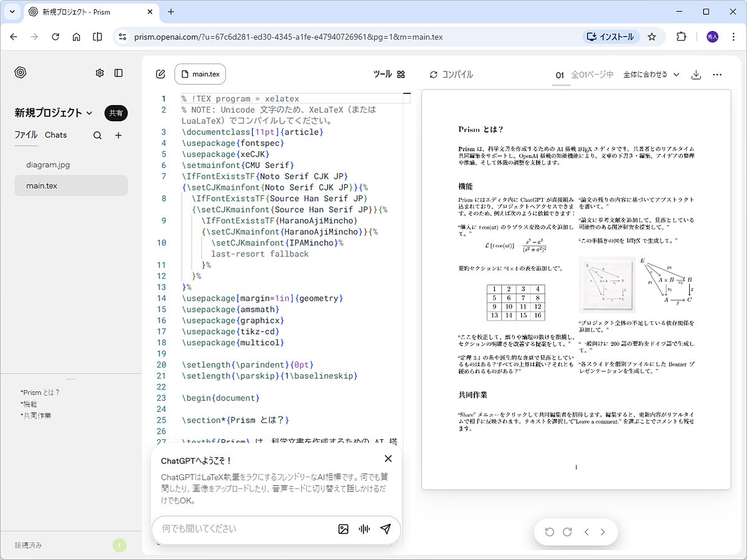Select the main.tex editor tab
747x560 pixels.
click(x=200, y=74)
